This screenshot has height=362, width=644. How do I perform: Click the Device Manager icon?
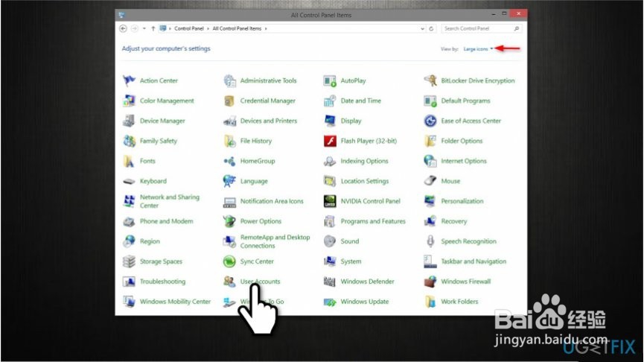click(129, 121)
